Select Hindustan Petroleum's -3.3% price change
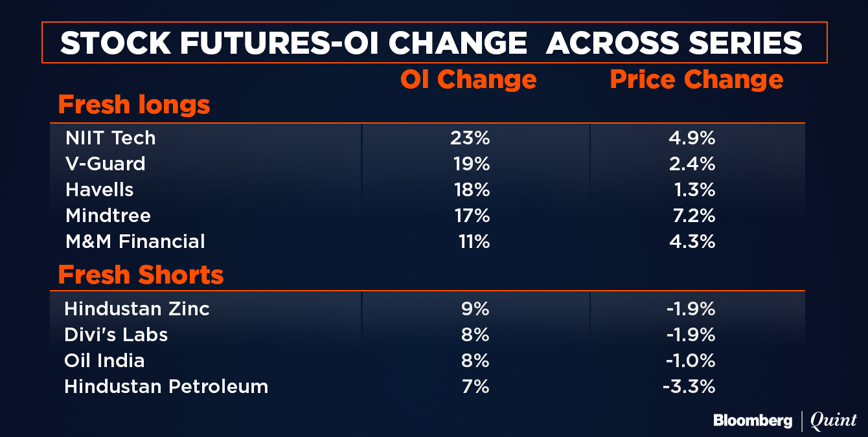 (689, 387)
